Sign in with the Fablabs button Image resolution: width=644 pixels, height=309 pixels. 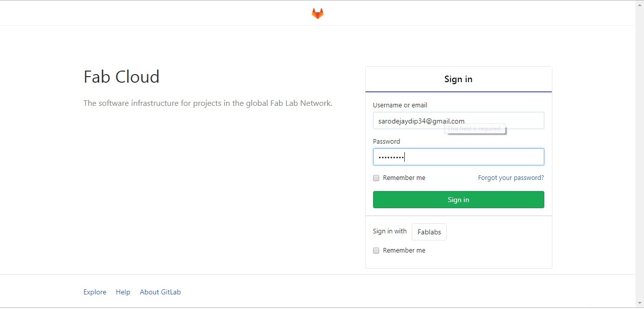click(429, 232)
